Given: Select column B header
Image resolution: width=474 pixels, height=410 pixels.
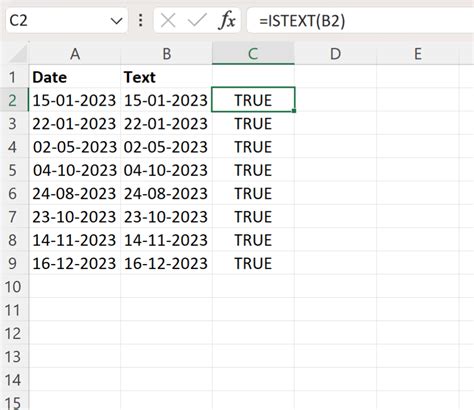Looking at the screenshot, I should click(166, 54).
